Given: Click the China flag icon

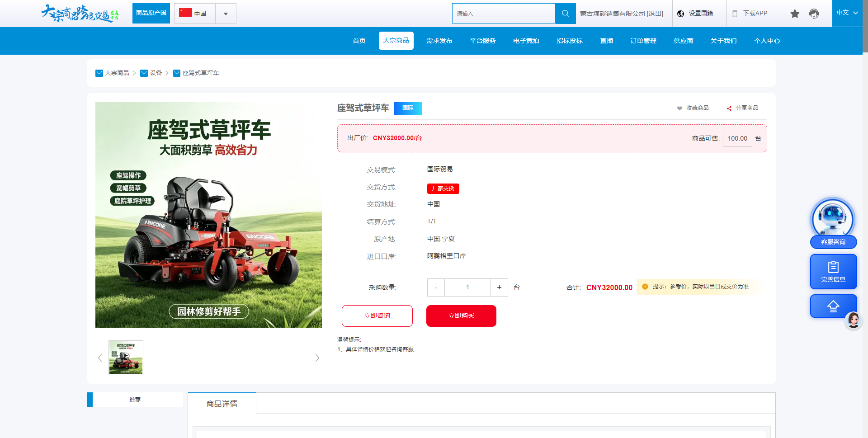Looking at the screenshot, I should [185, 13].
